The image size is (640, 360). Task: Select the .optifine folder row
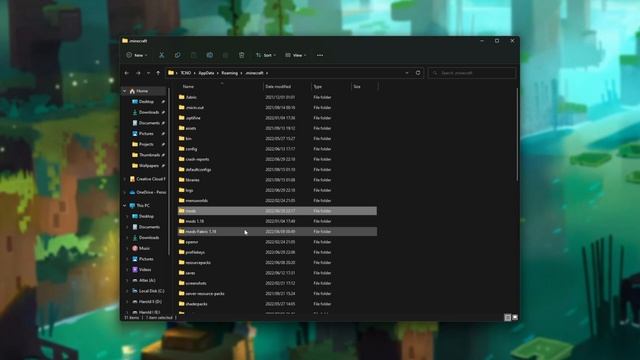pos(277,118)
